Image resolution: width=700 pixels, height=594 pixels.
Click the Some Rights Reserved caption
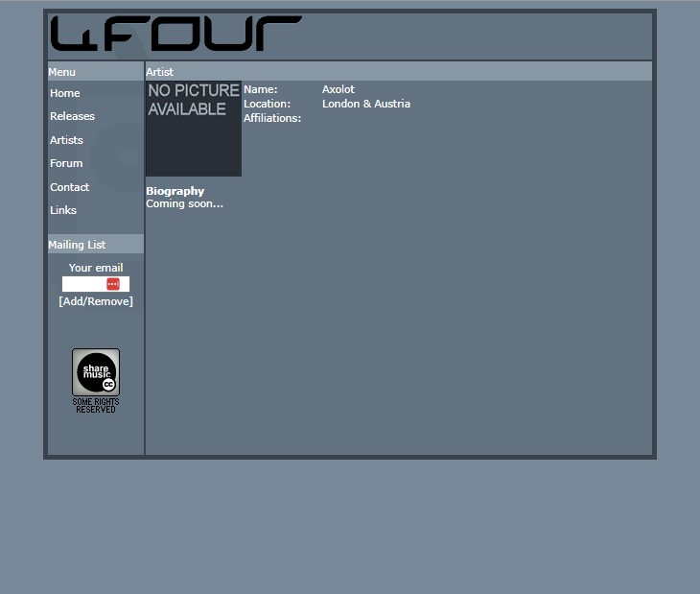[x=96, y=405]
